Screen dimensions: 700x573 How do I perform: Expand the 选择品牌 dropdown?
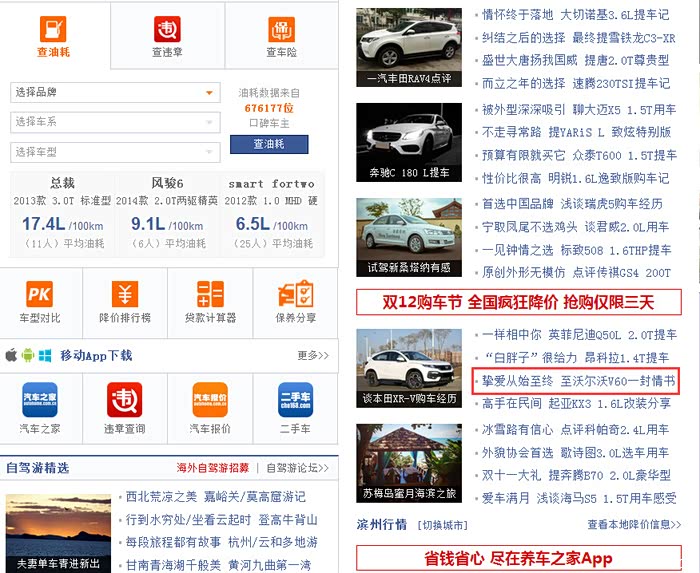click(x=115, y=93)
